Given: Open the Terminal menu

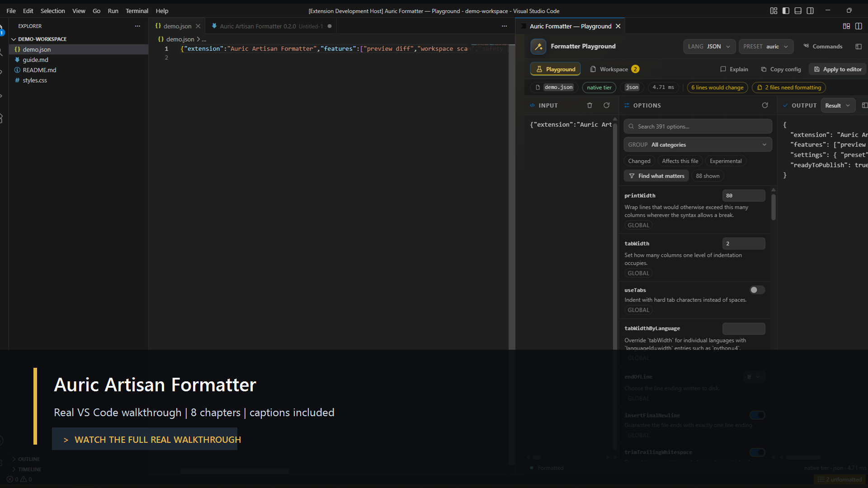Looking at the screenshot, I should 137,11.
